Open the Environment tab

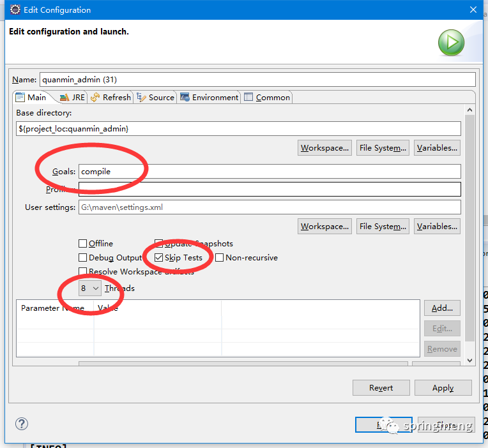[210, 97]
